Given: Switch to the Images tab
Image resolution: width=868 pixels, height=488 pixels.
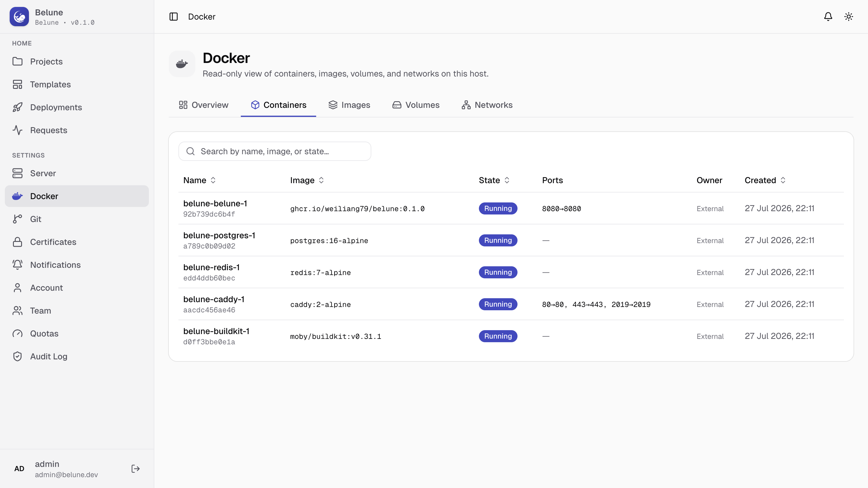Looking at the screenshot, I should (349, 105).
